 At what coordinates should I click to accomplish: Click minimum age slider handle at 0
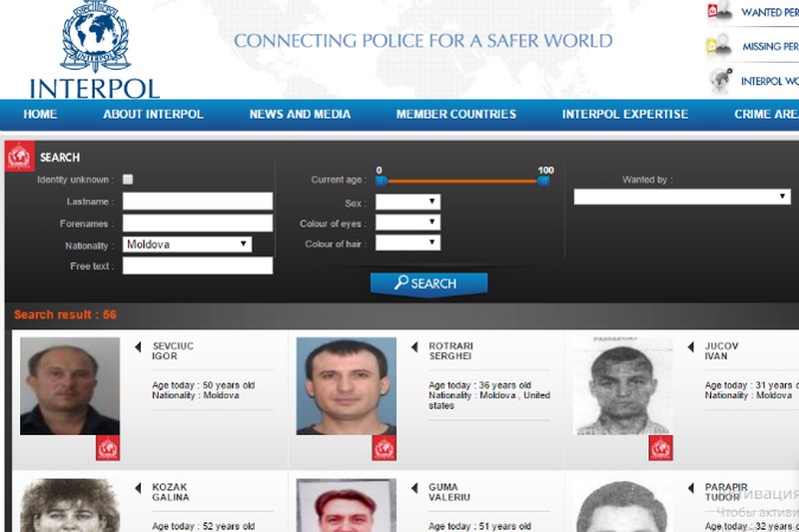(x=382, y=181)
